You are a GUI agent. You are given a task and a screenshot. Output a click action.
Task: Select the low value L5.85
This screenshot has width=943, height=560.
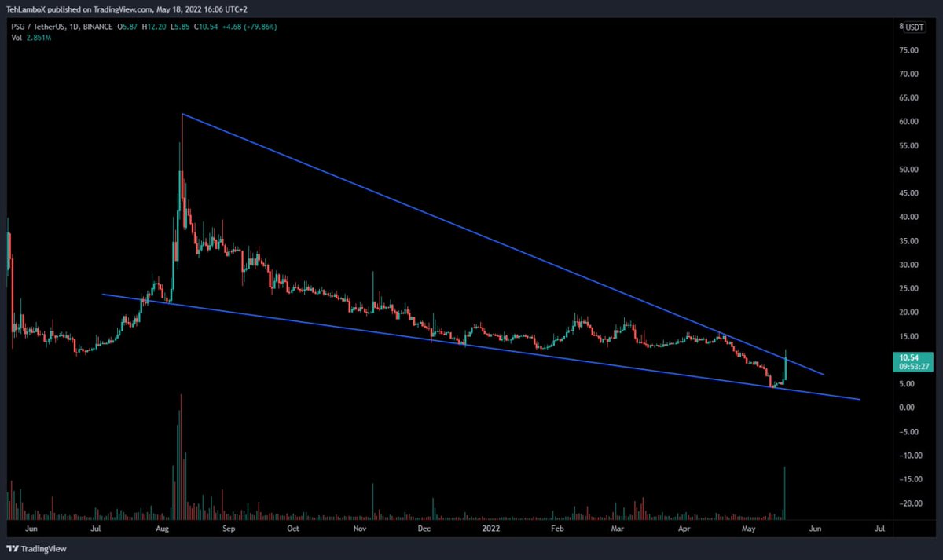pyautogui.click(x=181, y=27)
